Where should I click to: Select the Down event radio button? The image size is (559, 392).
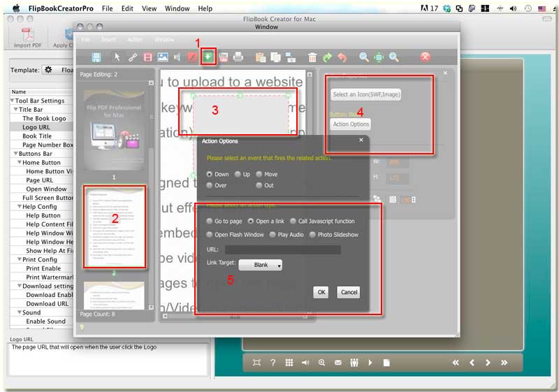[x=209, y=174]
